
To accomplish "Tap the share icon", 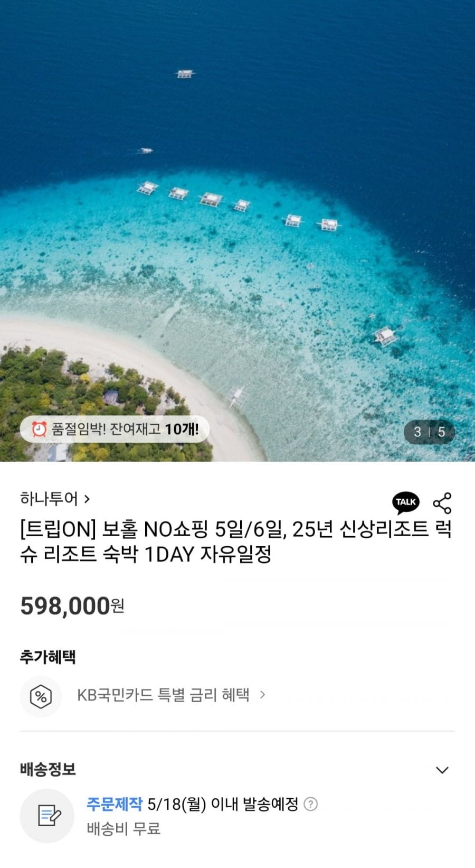I will click(442, 503).
